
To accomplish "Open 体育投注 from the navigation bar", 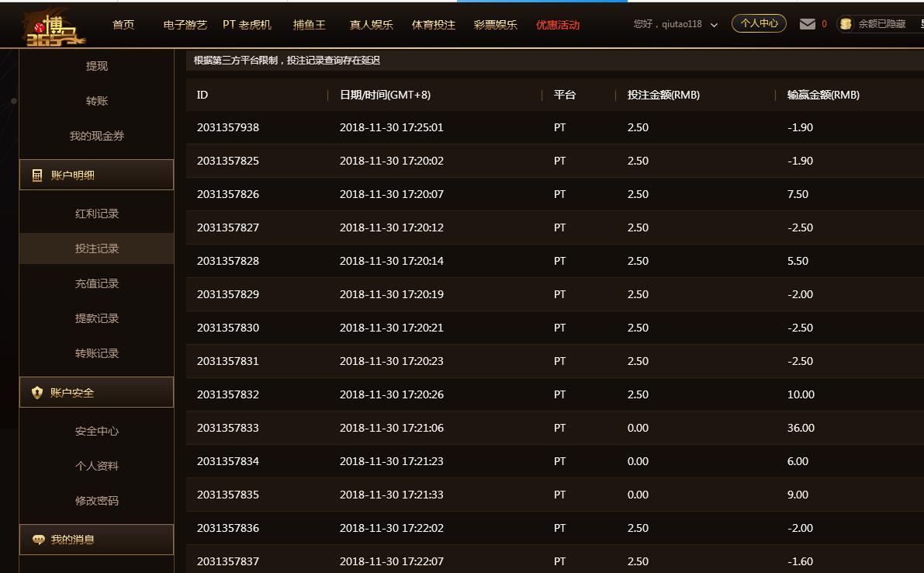I will (x=434, y=25).
